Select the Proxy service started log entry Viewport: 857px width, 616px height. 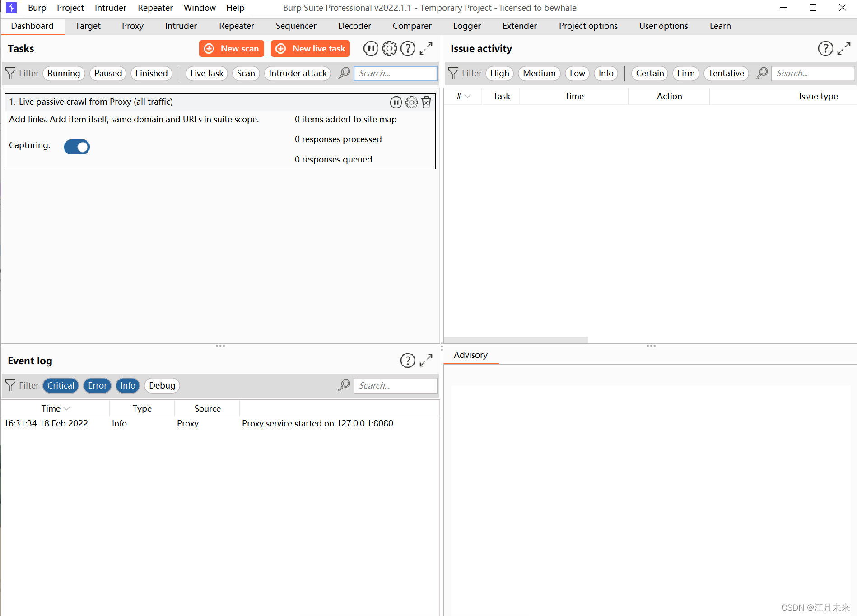point(220,423)
